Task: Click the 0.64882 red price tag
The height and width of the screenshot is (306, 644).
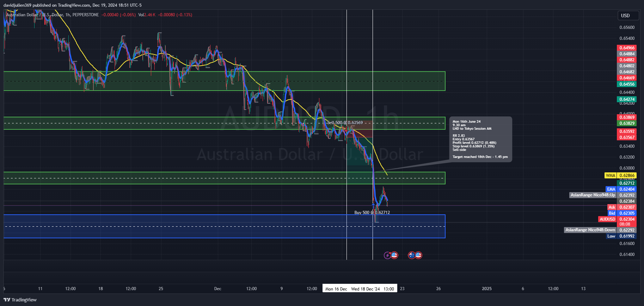Action: click(627, 60)
